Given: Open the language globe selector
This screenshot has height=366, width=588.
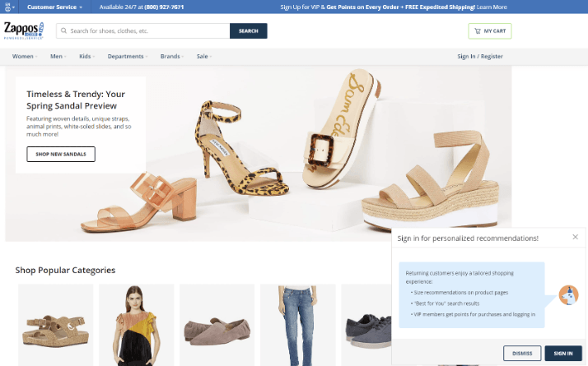Looking at the screenshot, I should 9,7.
